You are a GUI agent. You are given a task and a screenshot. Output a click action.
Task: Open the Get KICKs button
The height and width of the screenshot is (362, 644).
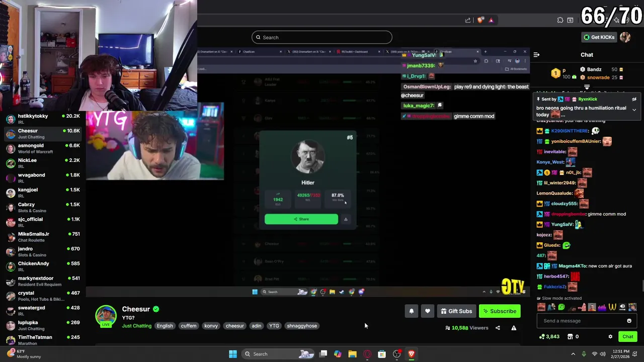(x=599, y=37)
